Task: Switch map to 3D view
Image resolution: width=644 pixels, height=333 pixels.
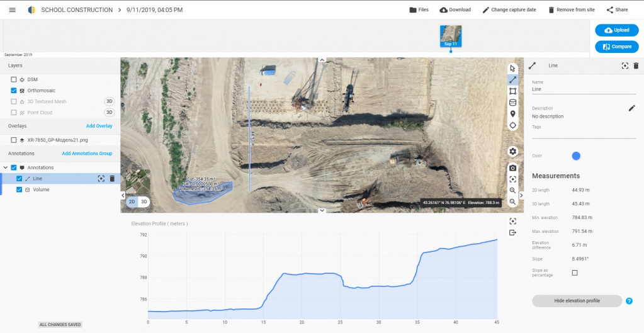Action: (x=144, y=201)
